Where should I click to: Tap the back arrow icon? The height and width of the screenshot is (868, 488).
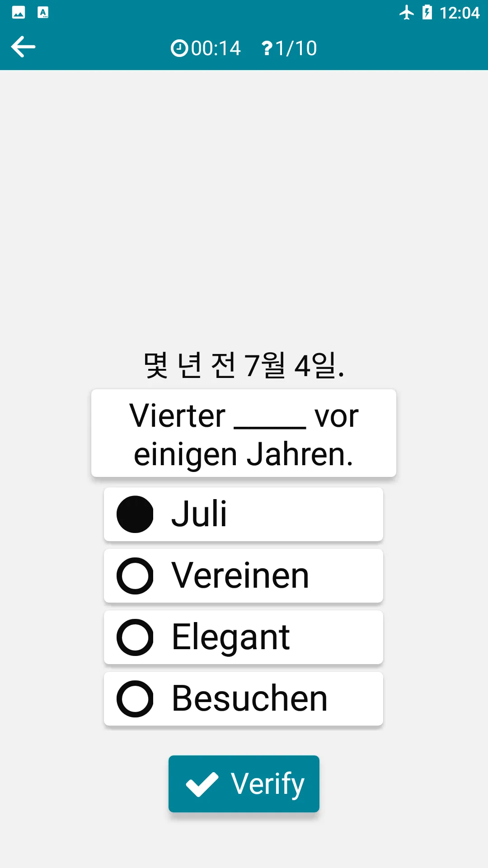point(23,47)
